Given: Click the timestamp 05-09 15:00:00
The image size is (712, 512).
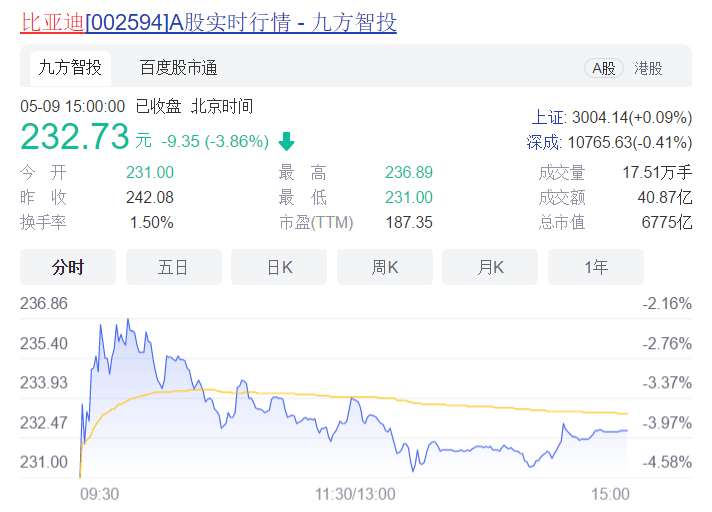Looking at the screenshot, I should pos(72,106).
